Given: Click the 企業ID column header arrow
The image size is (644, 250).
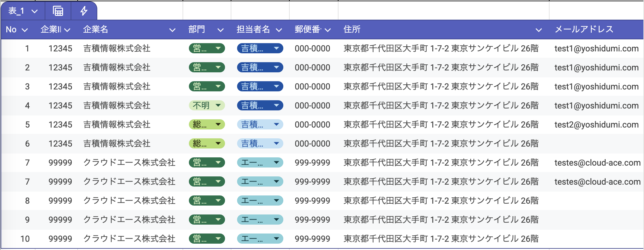Looking at the screenshot, I should coord(67,30).
